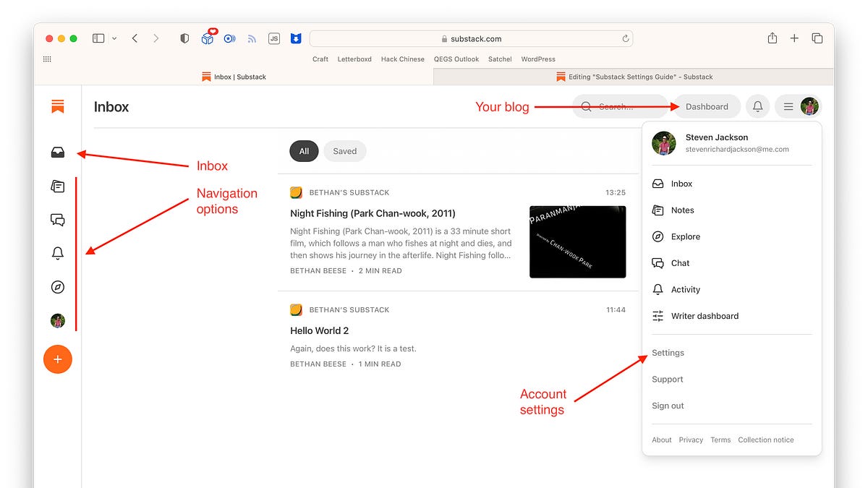Click the RSS feed extension icon

pyautogui.click(x=252, y=38)
